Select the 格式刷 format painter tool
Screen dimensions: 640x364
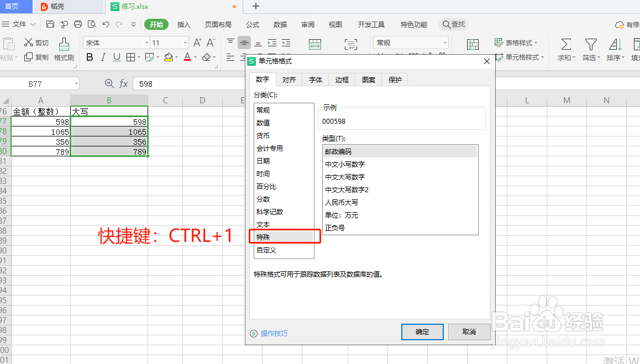[x=64, y=49]
